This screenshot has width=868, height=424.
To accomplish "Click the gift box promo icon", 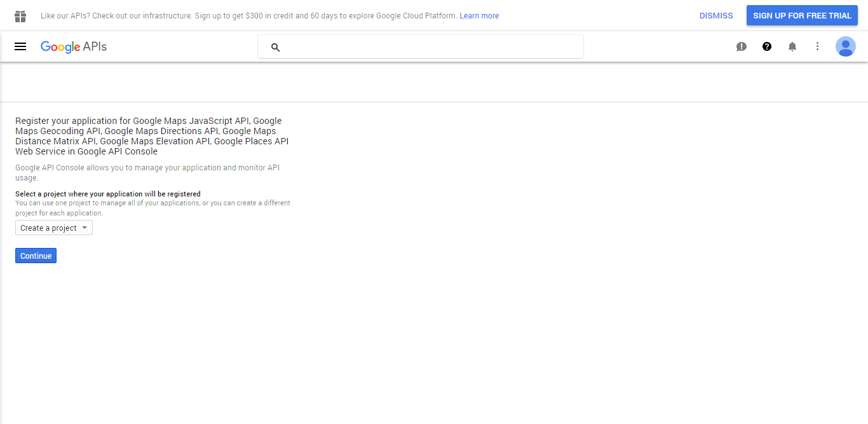I will point(20,16).
